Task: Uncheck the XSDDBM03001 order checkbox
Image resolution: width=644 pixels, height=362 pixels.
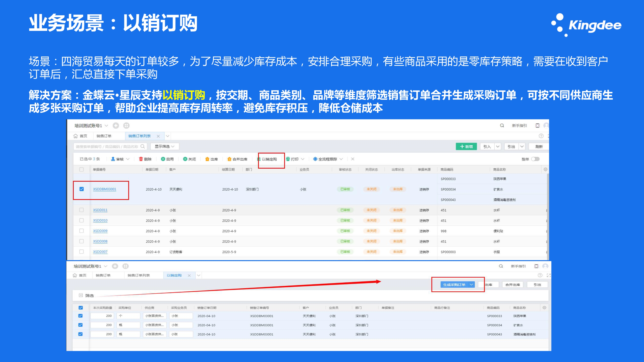Action: click(x=82, y=189)
